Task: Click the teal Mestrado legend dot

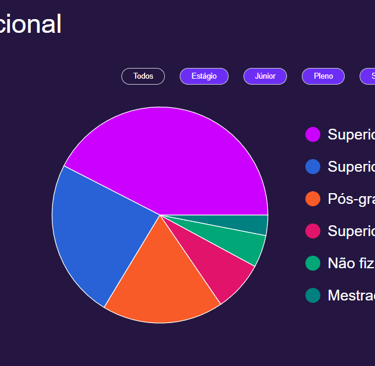Action: tap(313, 295)
